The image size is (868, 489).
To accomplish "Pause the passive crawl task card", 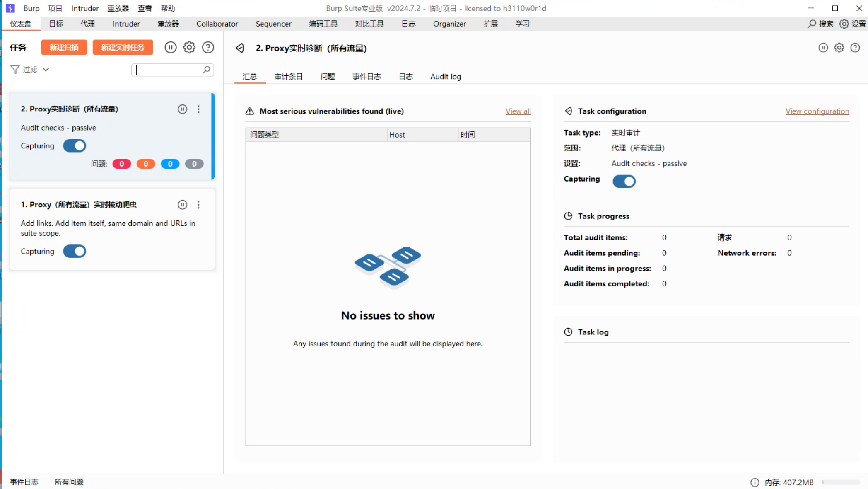I will [x=182, y=205].
